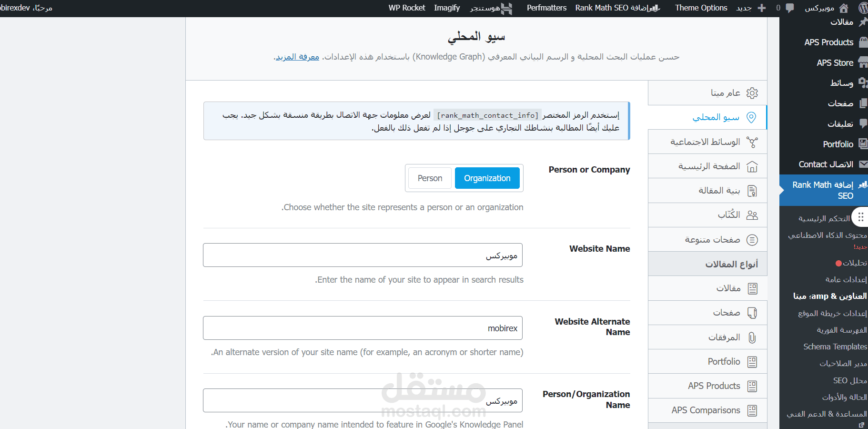Open مدير الصلاحيات submenu link

click(x=843, y=363)
